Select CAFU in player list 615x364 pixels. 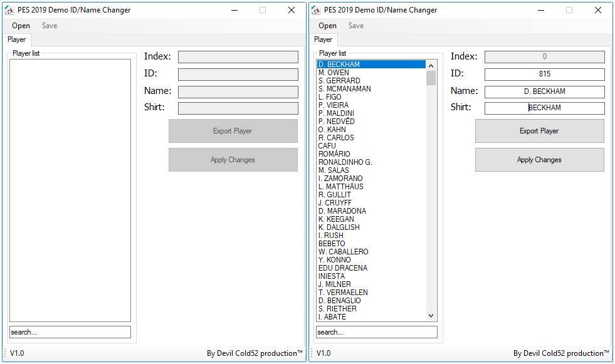[371, 146]
